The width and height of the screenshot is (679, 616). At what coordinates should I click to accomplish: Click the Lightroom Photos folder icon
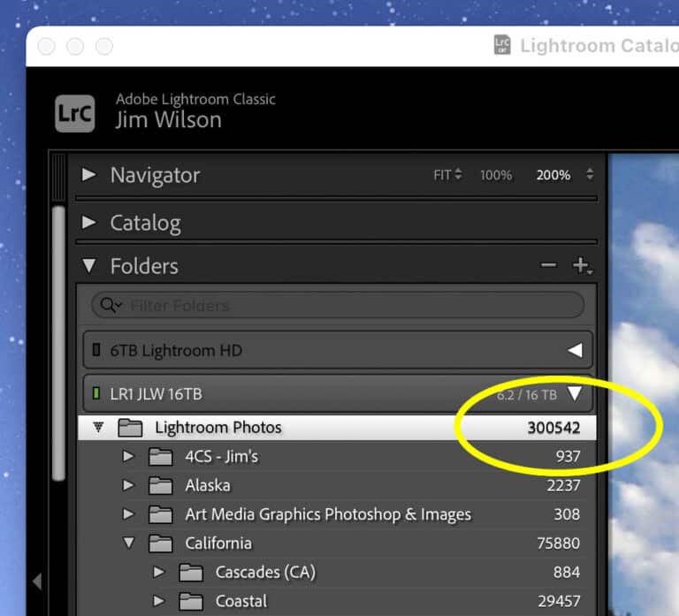(130, 427)
